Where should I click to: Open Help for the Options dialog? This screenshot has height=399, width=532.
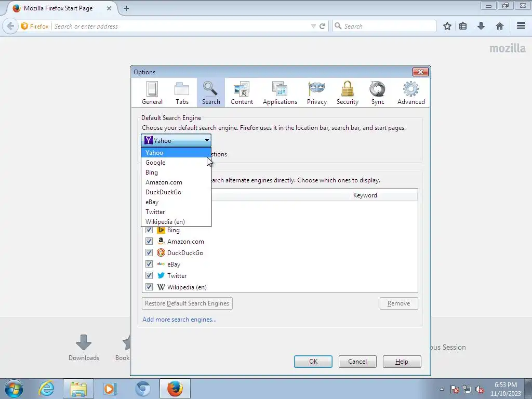point(402,362)
